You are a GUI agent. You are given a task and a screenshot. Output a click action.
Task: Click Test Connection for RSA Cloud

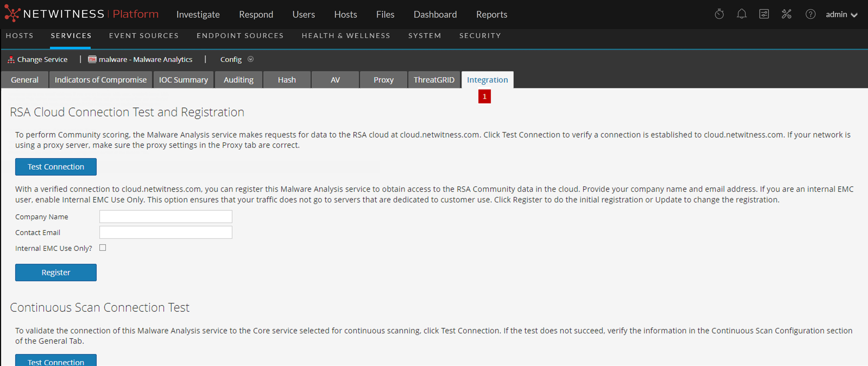click(x=56, y=167)
